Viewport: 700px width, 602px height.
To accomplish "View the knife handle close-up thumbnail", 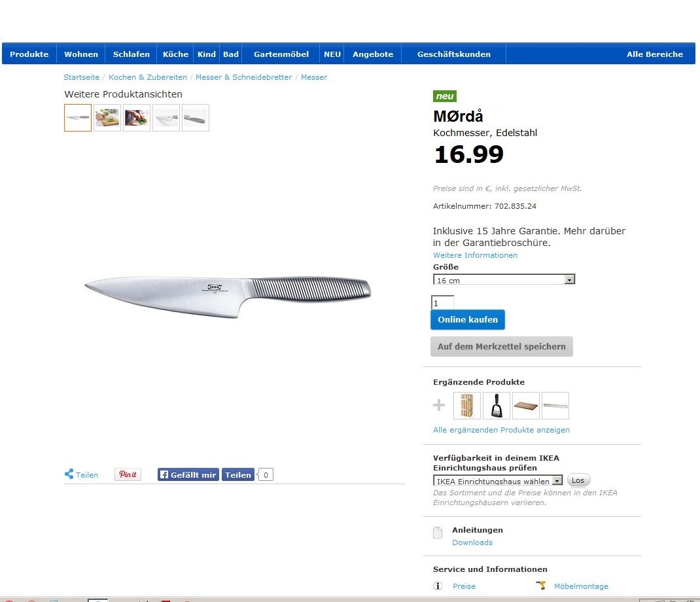I will tap(196, 118).
